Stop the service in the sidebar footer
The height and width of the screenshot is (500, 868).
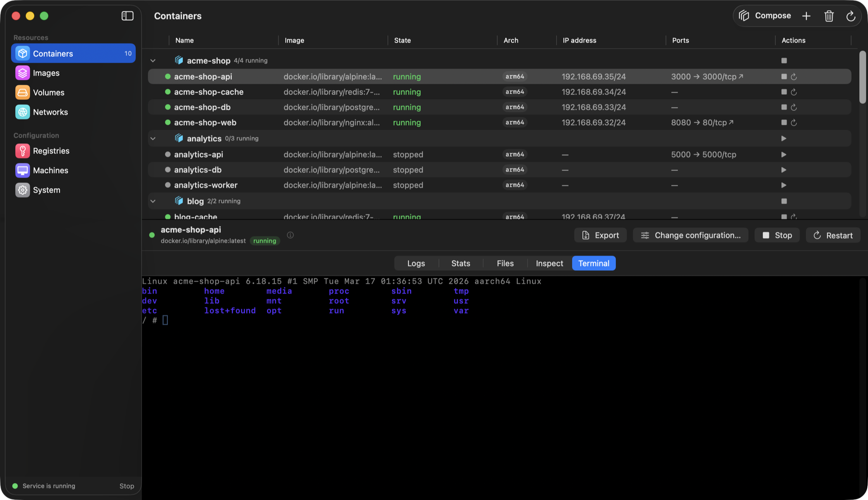[126, 486]
